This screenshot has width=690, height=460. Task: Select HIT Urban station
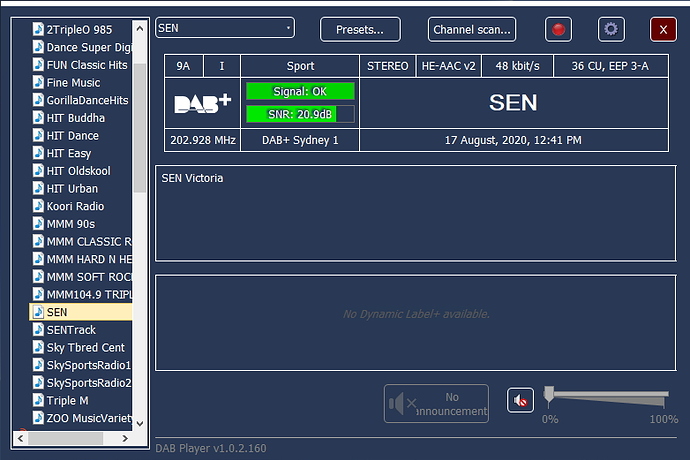pyautogui.click(x=66, y=188)
